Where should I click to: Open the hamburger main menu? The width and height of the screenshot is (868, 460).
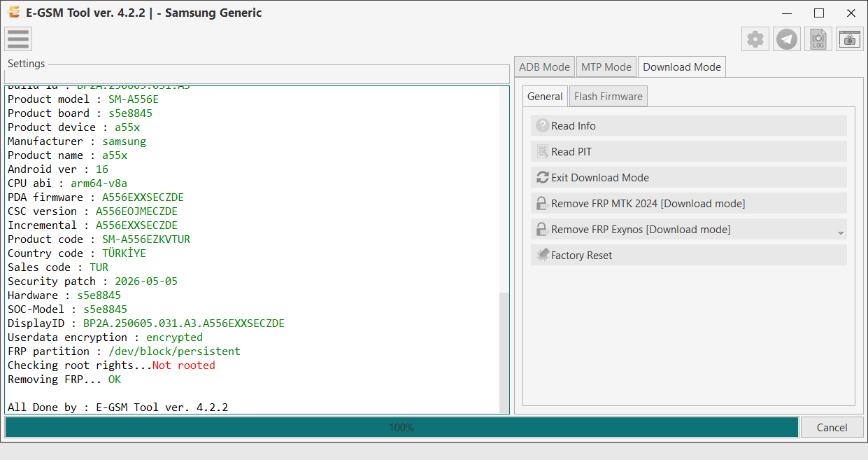coord(18,39)
